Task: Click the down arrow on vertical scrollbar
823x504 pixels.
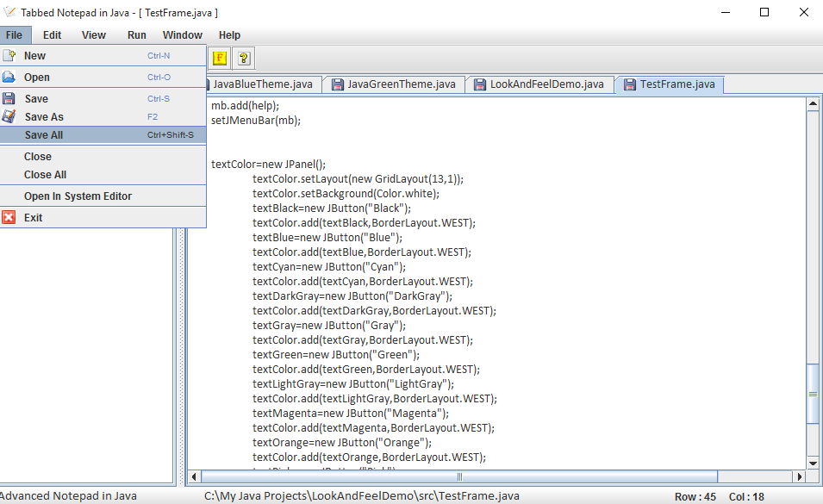Action: coord(813,463)
